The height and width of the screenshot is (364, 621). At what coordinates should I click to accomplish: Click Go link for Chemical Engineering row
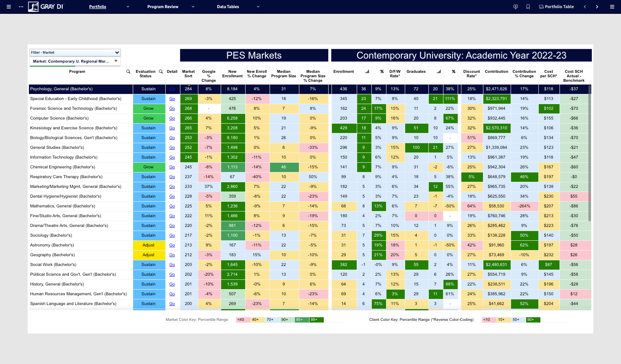click(x=172, y=167)
